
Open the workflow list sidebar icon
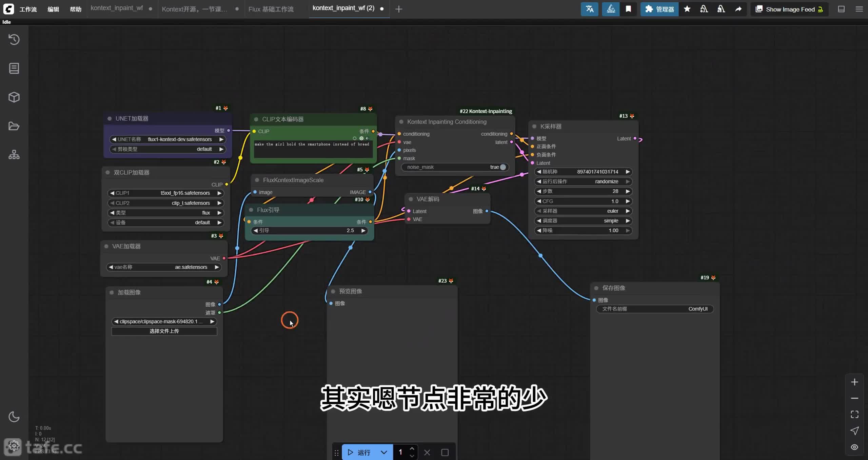point(14,69)
